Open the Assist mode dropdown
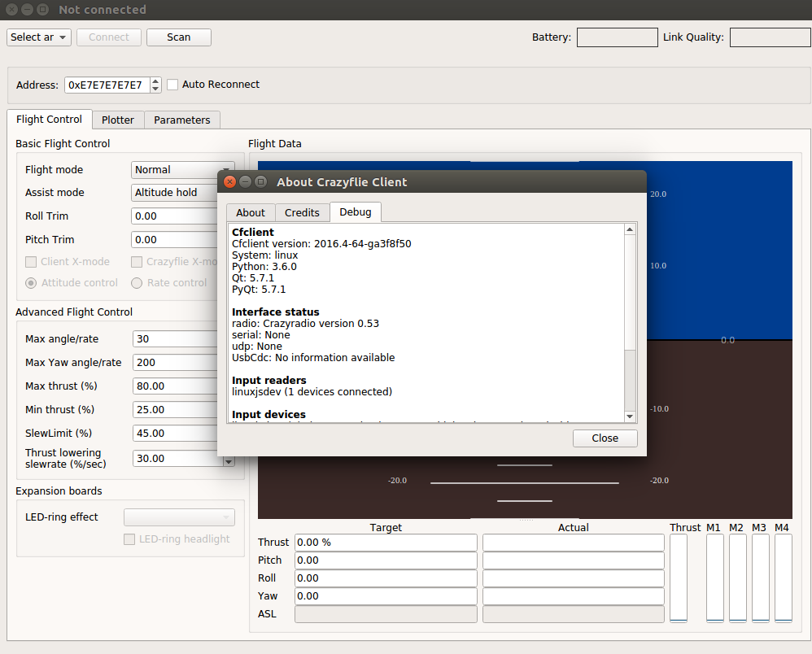Viewport: 812px width, 654px height. (x=174, y=193)
